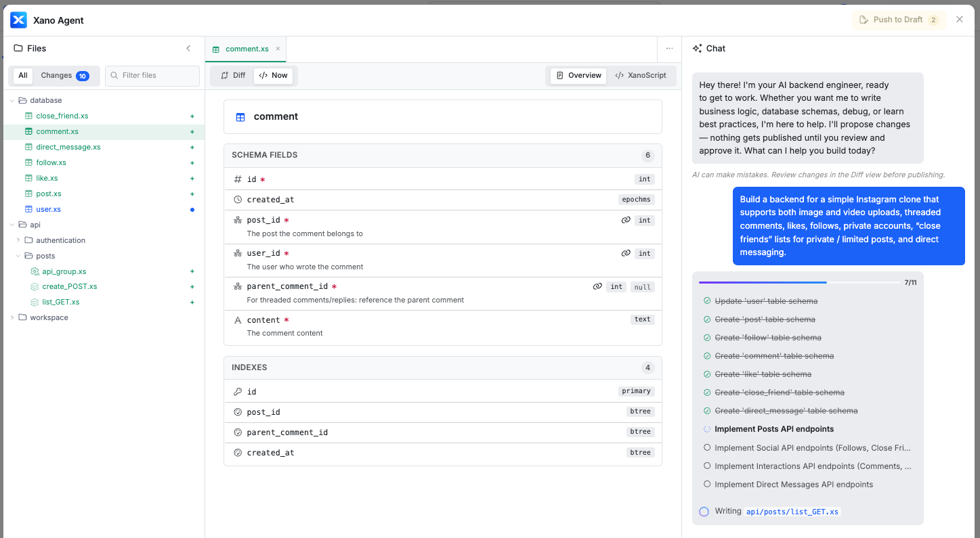This screenshot has width=980, height=538.
Task: Click the api/posts/list_GET.xs file link in chat
Action: (792, 512)
